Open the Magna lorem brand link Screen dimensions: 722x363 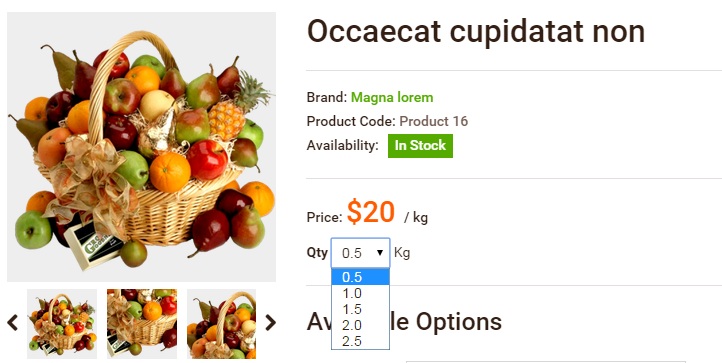click(392, 98)
